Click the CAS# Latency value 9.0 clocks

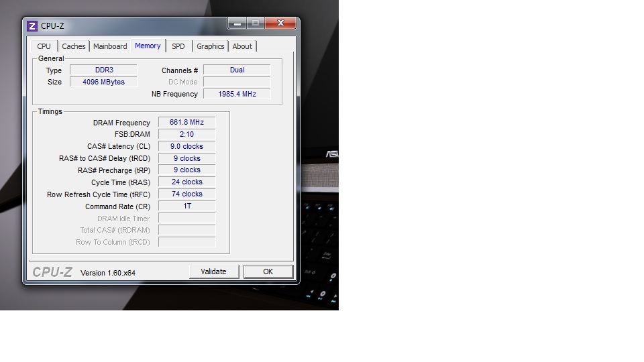187,147
